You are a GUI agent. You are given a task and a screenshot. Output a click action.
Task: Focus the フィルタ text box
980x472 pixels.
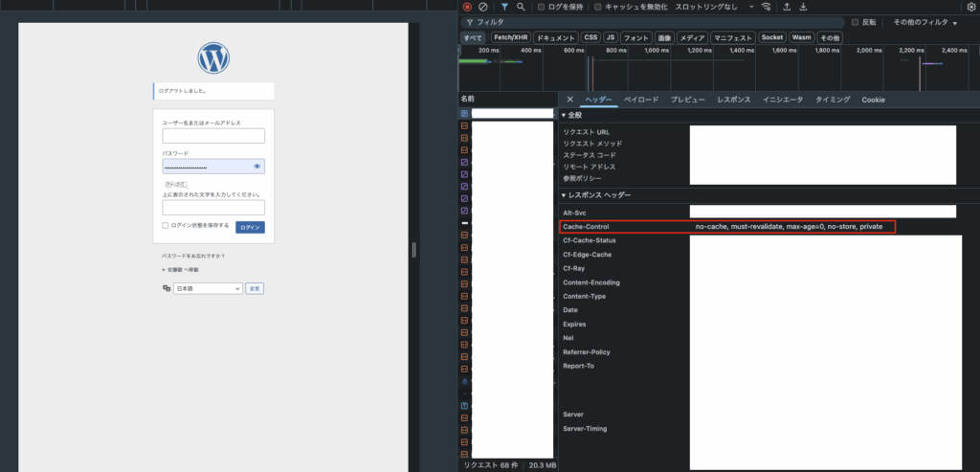coord(653,23)
